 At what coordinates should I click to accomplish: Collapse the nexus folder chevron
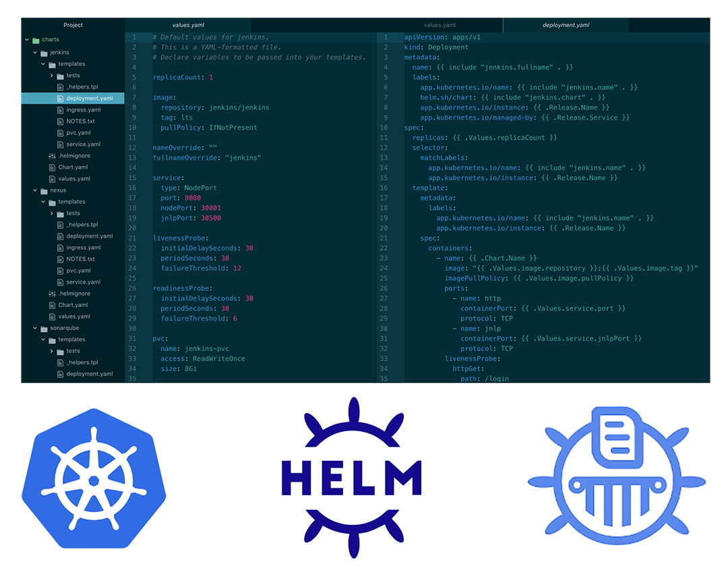[x=35, y=190]
